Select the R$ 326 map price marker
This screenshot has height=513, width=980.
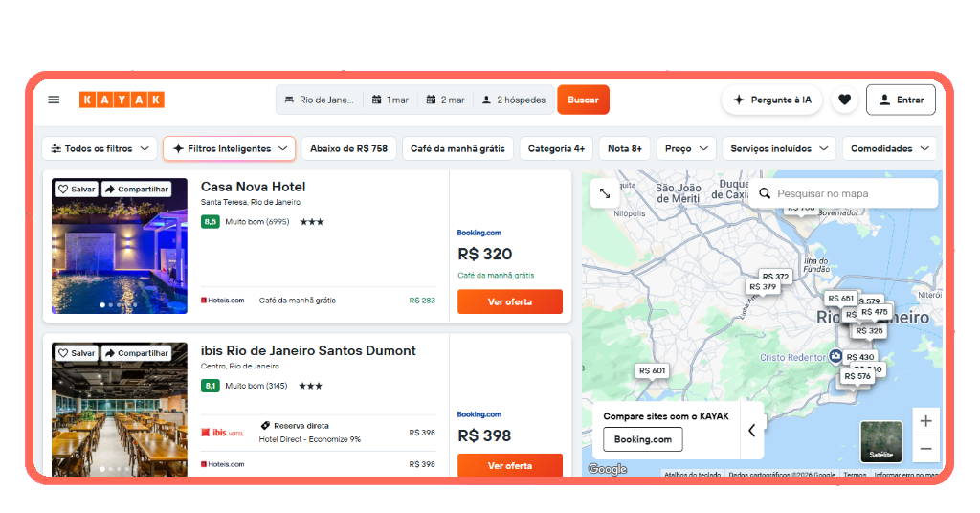pos(869,331)
